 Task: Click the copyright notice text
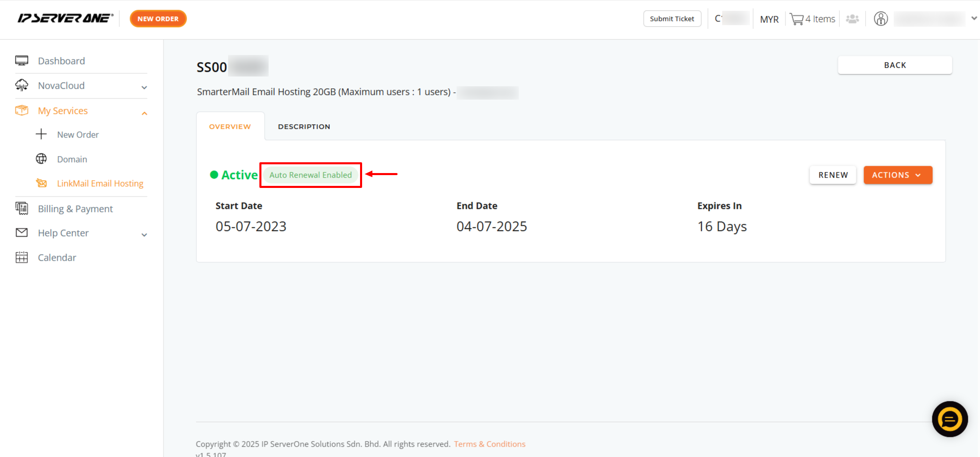323,444
